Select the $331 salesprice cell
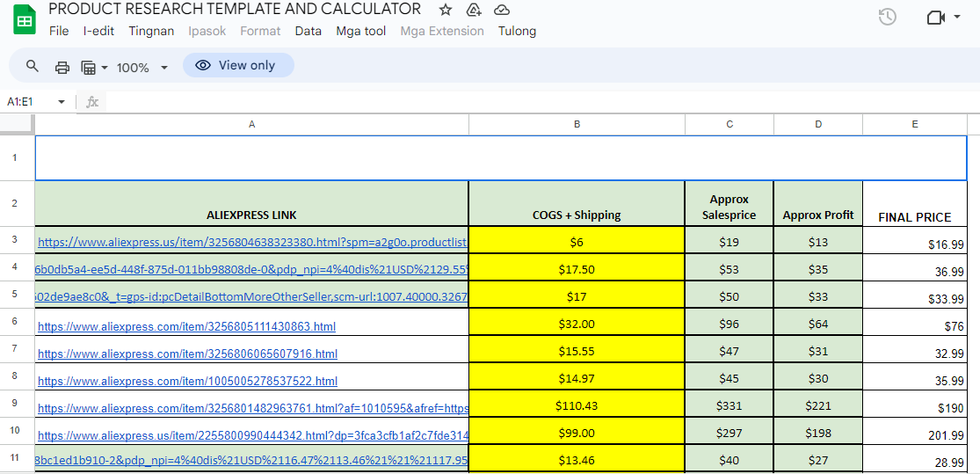 [x=730, y=404]
